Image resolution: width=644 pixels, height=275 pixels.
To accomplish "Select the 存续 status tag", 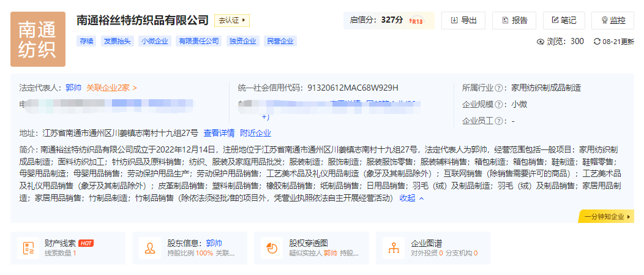I will point(86,41).
